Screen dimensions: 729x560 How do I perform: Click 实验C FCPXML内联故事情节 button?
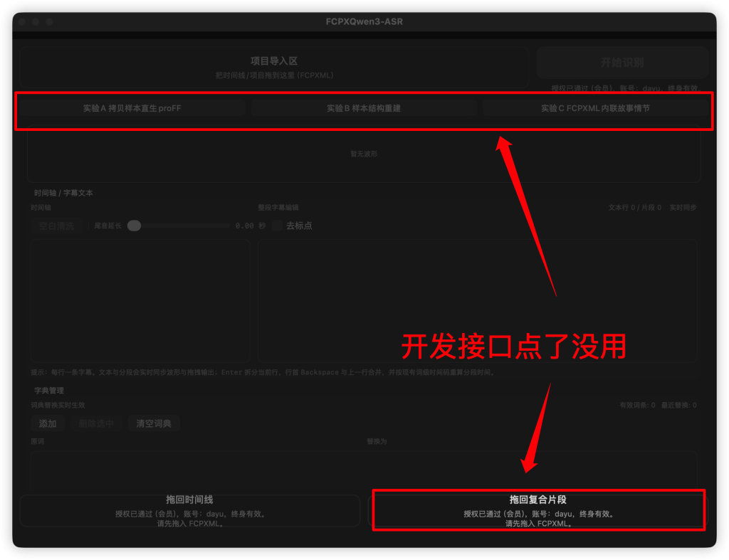click(594, 109)
